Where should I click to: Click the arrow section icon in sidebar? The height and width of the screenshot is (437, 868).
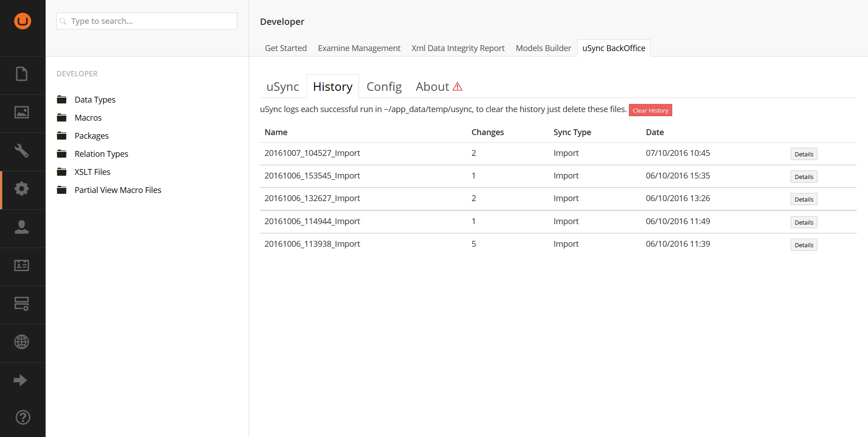(x=20, y=381)
